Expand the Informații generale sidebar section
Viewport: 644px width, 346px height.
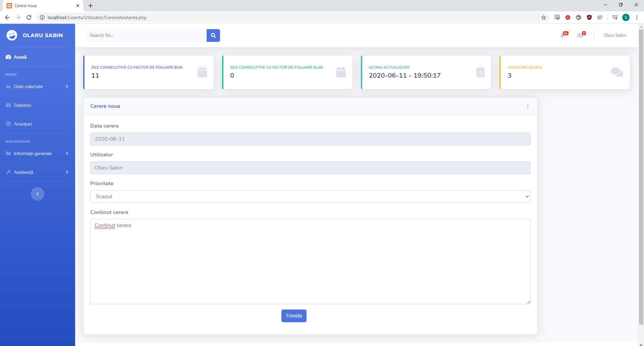pyautogui.click(x=37, y=153)
